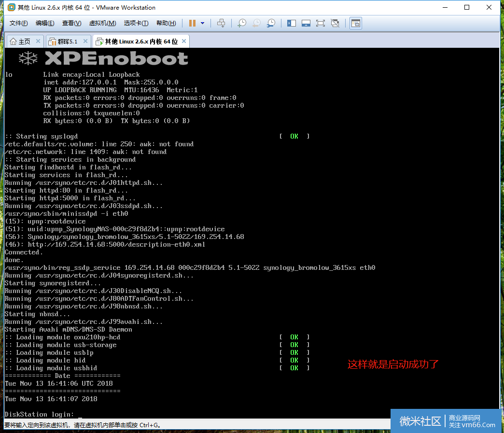Click the 'Starting Avahi mDNS/DNS-SD Daemon' line
The height and width of the screenshot is (433, 504).
click(68, 330)
